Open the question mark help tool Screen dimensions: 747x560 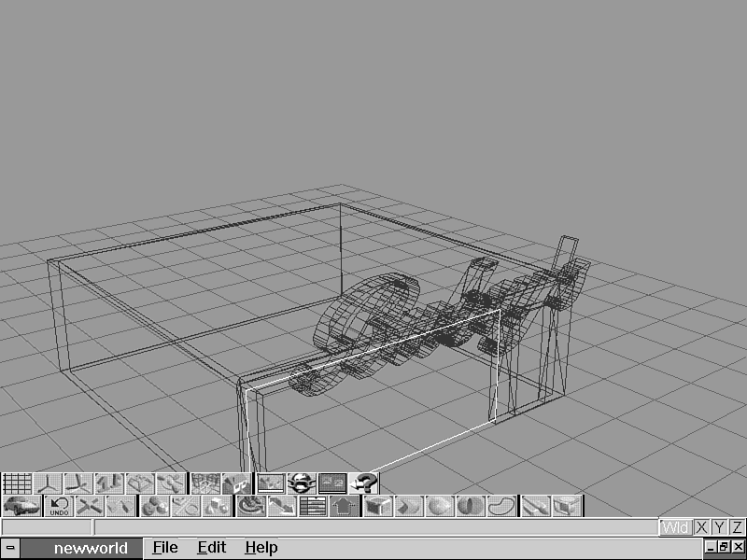click(x=364, y=483)
